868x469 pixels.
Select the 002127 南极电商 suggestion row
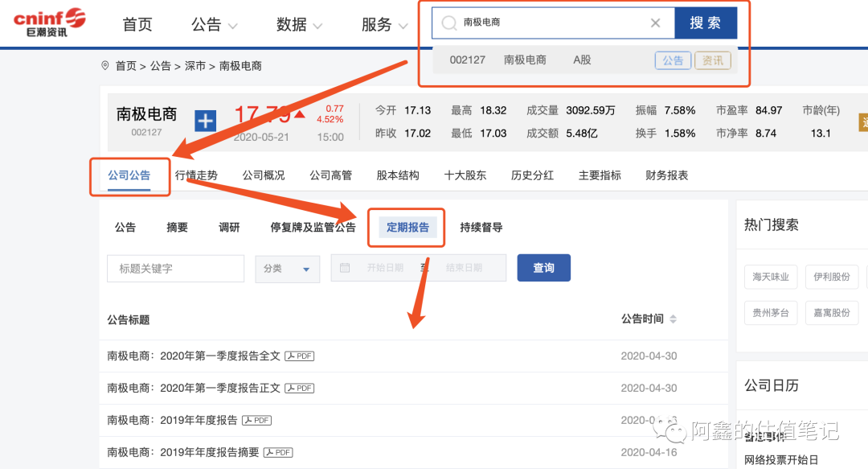[585, 60]
